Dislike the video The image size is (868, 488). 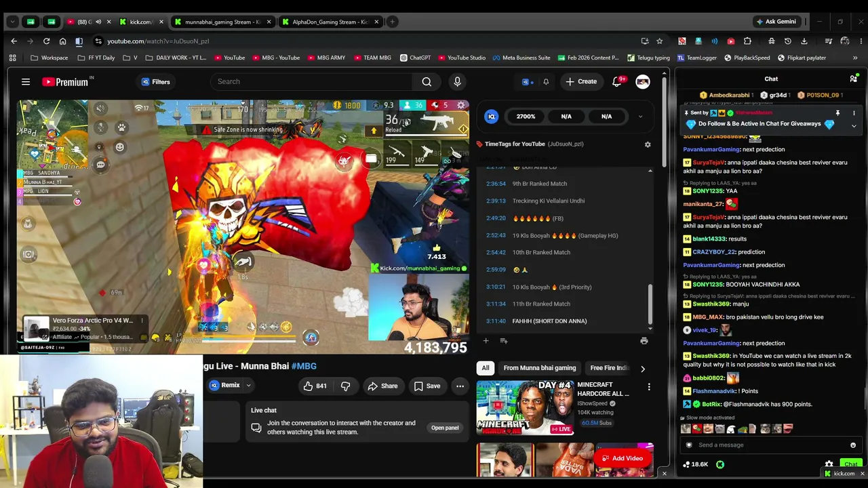click(345, 386)
